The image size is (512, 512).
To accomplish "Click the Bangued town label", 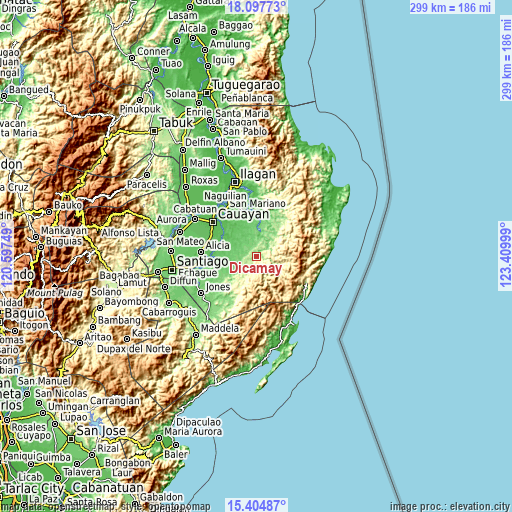I will tap(29, 90).
